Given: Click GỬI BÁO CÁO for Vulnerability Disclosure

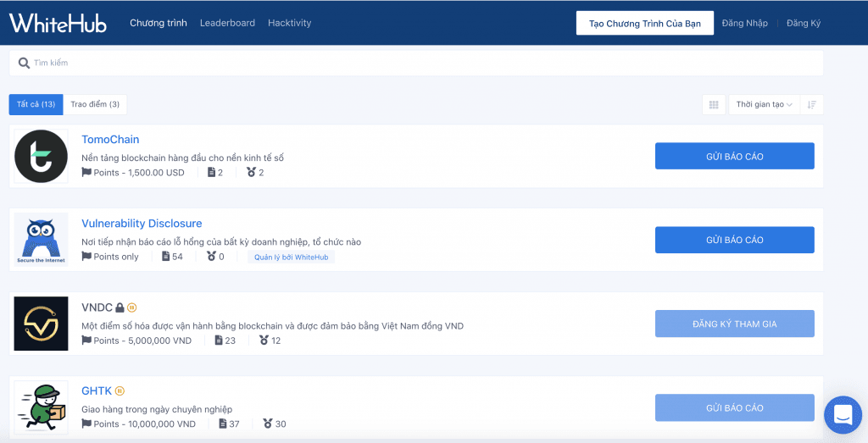Looking at the screenshot, I should (x=735, y=240).
